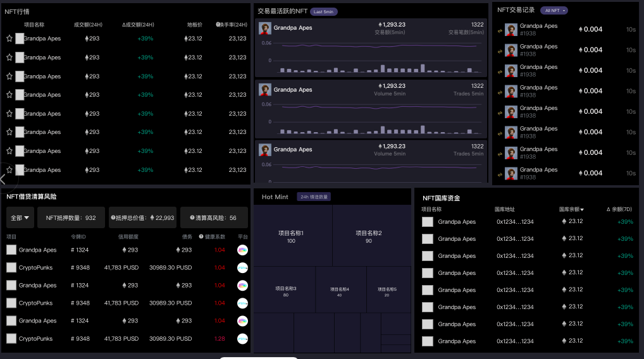Sort by 国库余额 column arrow
Viewport: 644px width, 359px height.
[x=582, y=209]
